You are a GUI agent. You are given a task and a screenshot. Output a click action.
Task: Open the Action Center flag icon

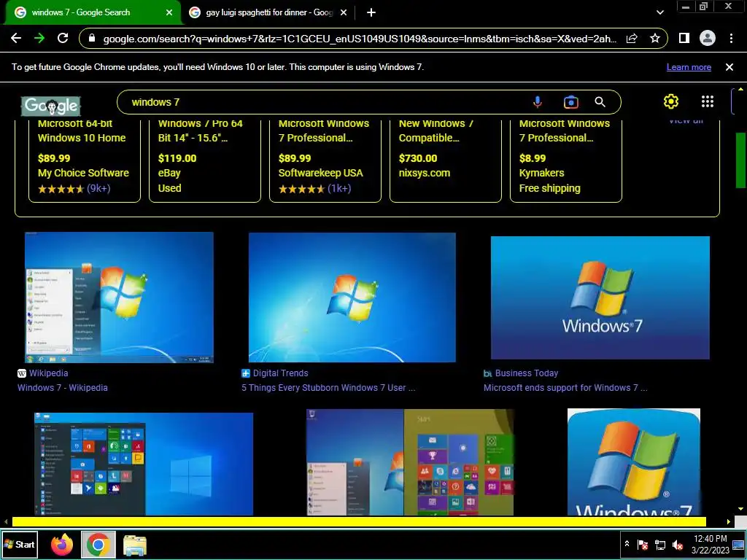pyautogui.click(x=642, y=544)
